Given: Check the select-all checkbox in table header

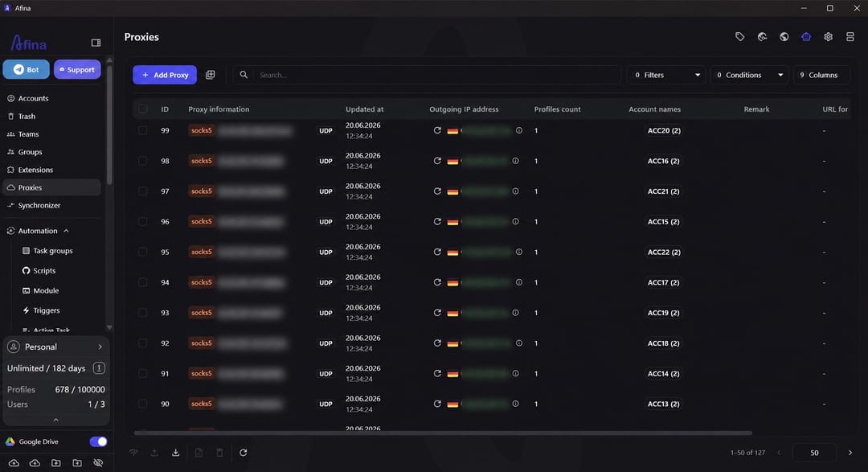Looking at the screenshot, I should tap(143, 109).
